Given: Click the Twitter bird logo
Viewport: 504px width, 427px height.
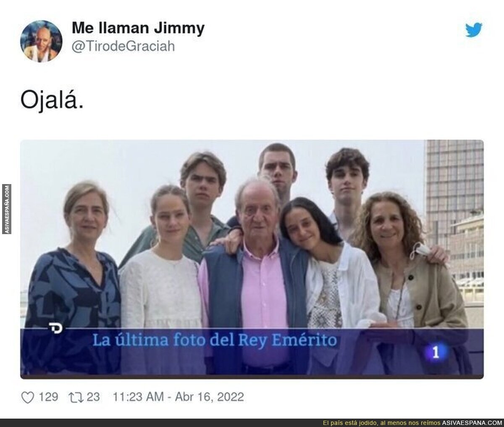Looking at the screenshot, I should [x=474, y=31].
